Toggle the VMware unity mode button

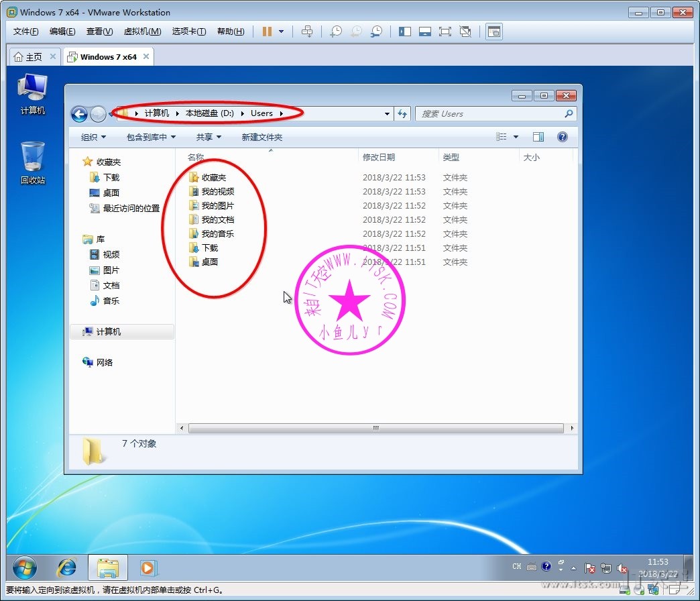point(465,32)
